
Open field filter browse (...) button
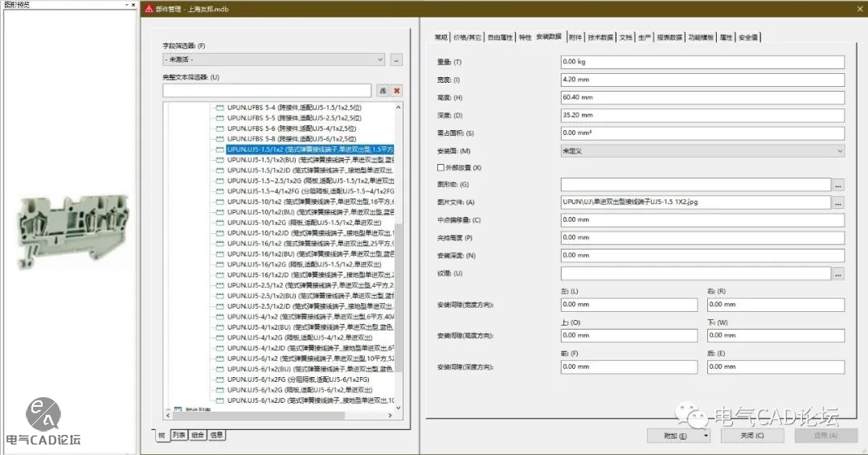pyautogui.click(x=396, y=60)
